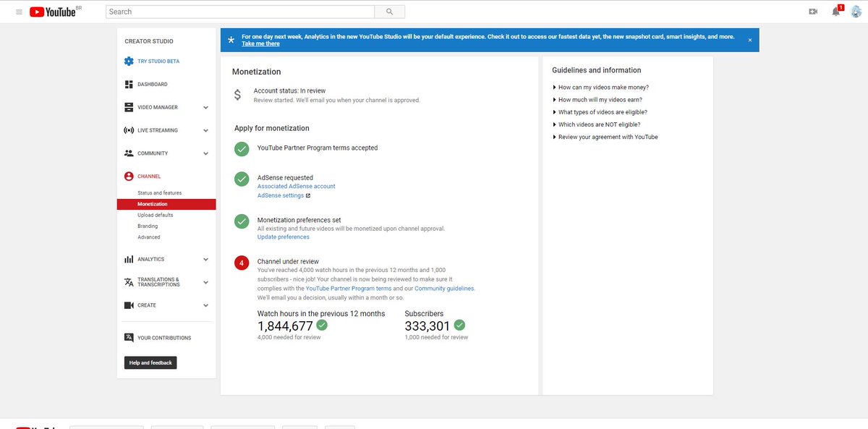Expand the Community section
The width and height of the screenshot is (868, 429).
(205, 154)
